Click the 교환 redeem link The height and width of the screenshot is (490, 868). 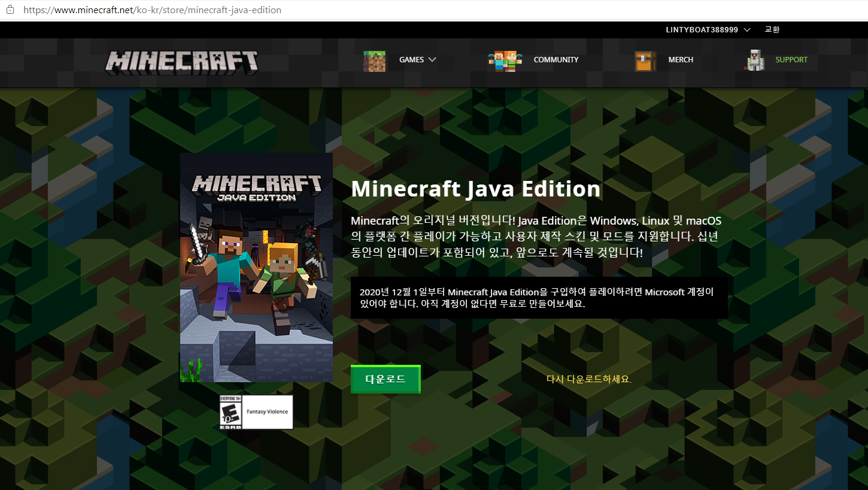[x=772, y=30]
